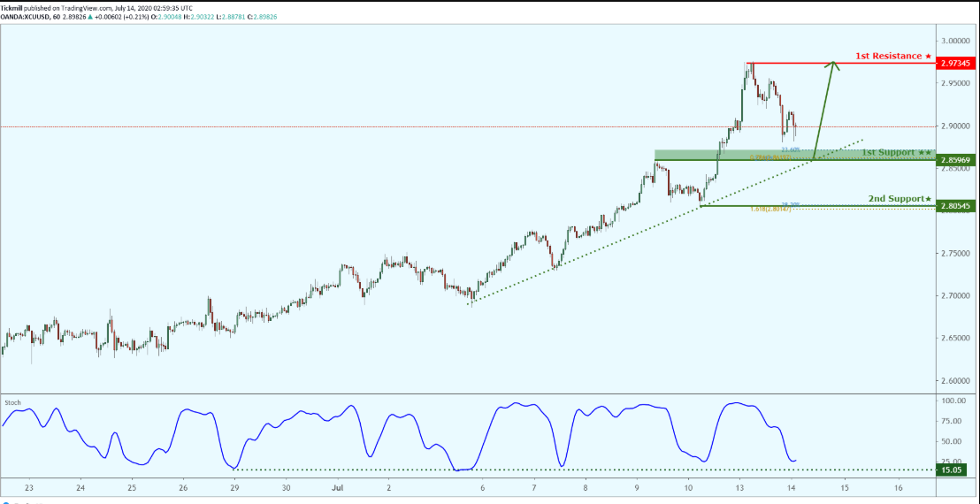Image resolution: width=980 pixels, height=504 pixels.
Task: Click the 0.786(2.86197) Fibonacci retracement label
Action: (770, 157)
